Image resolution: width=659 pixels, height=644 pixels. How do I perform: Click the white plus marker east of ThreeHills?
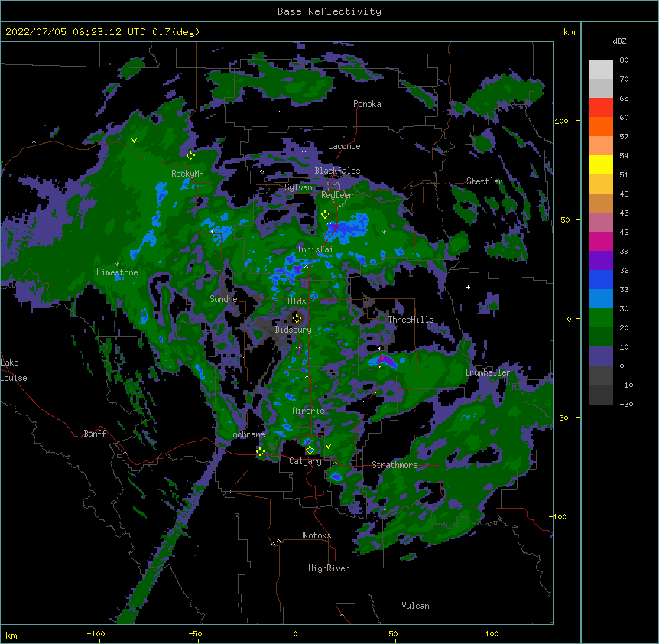(468, 287)
